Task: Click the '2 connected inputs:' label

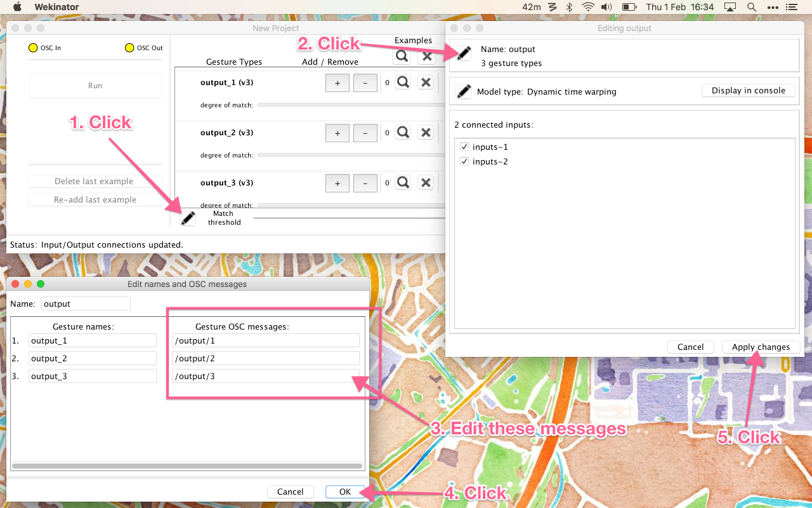Action: pos(494,125)
